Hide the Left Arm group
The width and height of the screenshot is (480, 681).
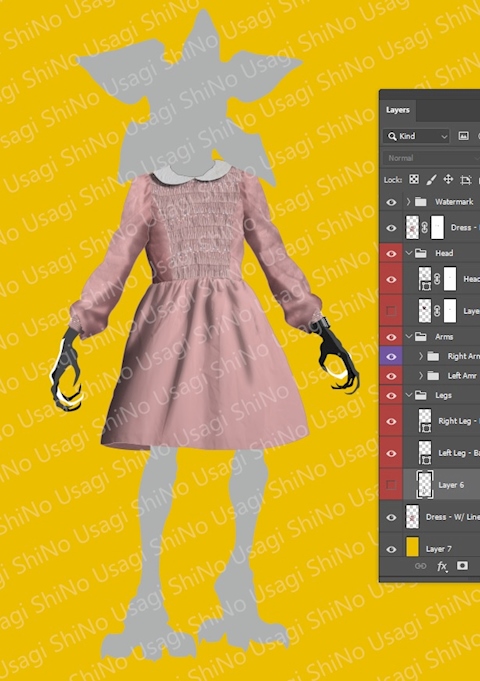(391, 376)
